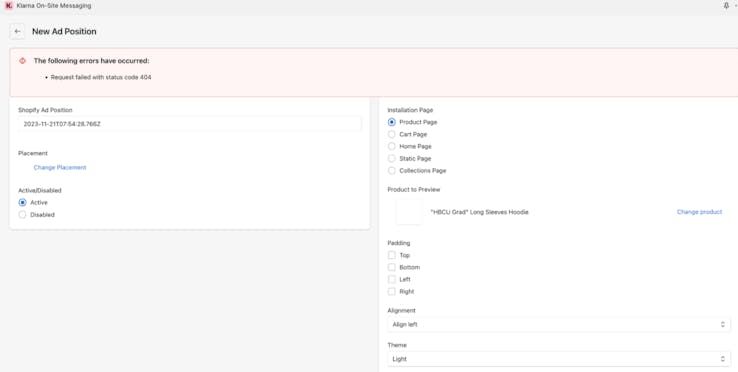Click the red error alert icon
Viewport: 738px width, 372px height.
[x=22, y=61]
